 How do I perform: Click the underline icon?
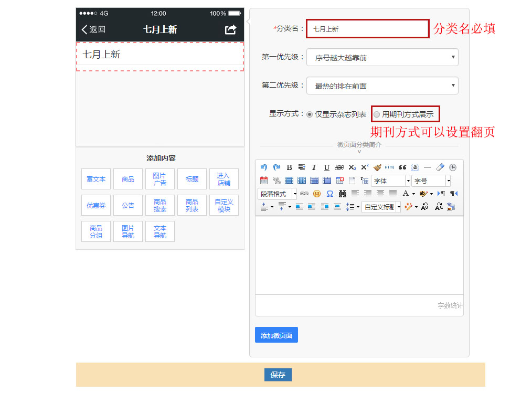point(326,167)
